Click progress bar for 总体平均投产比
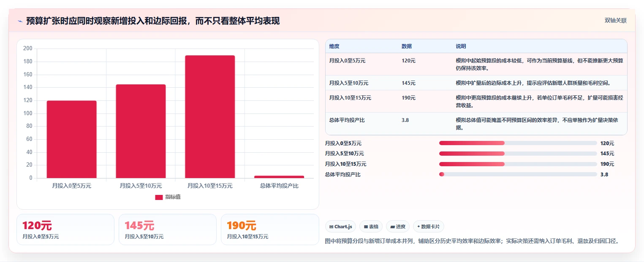Image resolution: width=644 pixels, height=262 pixels. pyautogui.click(x=518, y=174)
